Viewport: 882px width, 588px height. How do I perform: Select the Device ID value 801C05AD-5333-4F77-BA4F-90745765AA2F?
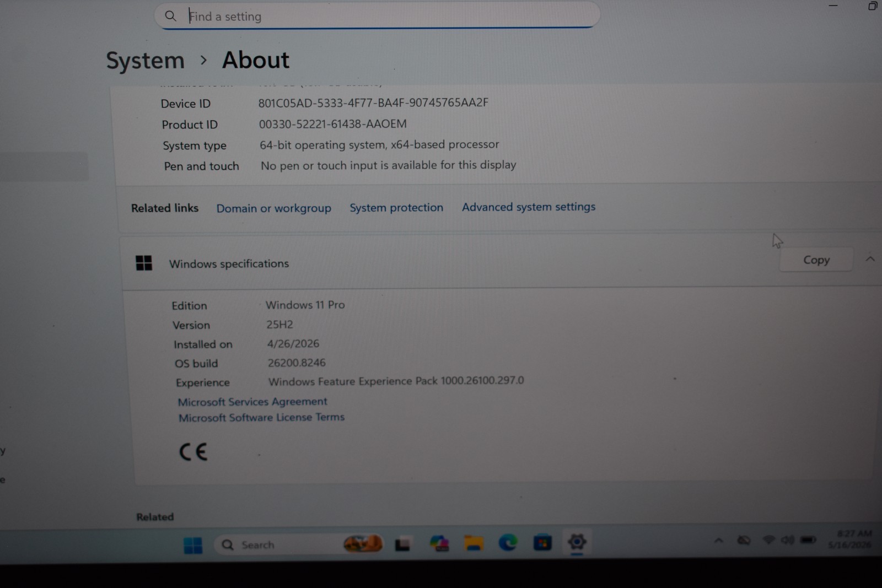[x=373, y=103]
